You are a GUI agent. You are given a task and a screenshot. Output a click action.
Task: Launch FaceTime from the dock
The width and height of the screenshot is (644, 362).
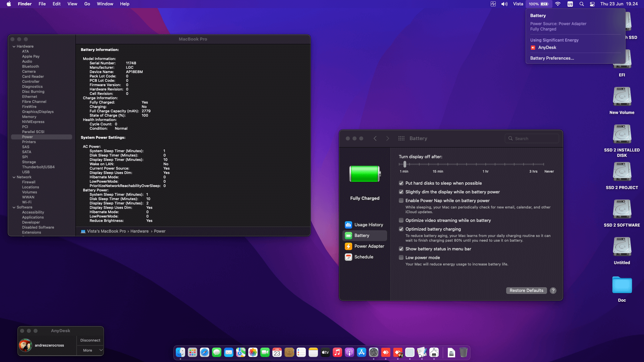[265, 352]
